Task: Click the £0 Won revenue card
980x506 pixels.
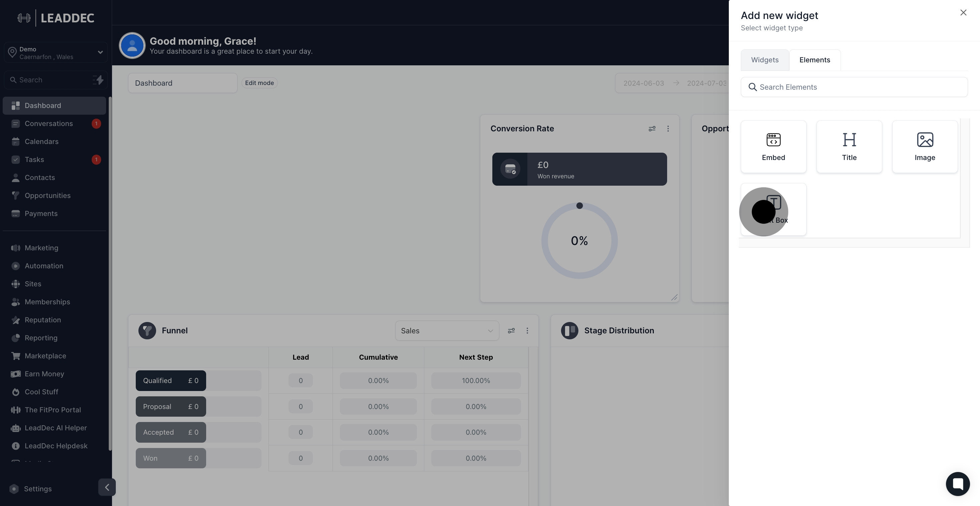Action: pos(579,169)
